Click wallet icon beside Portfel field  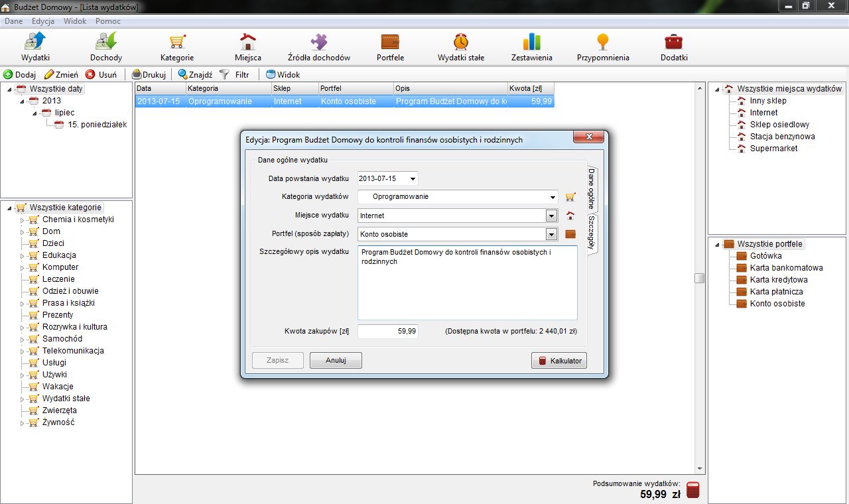(x=570, y=234)
